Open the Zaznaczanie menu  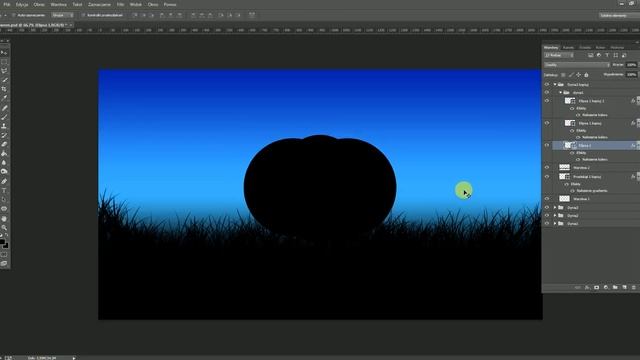(x=99, y=4)
